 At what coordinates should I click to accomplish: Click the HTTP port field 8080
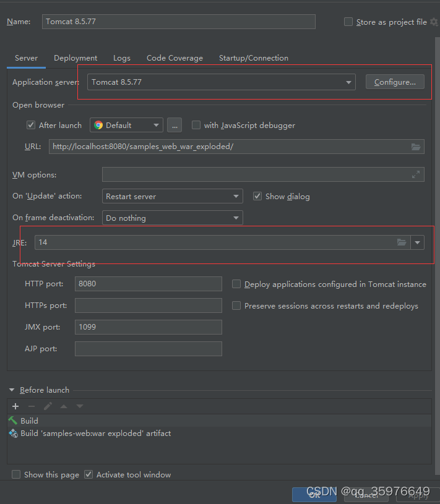click(149, 284)
